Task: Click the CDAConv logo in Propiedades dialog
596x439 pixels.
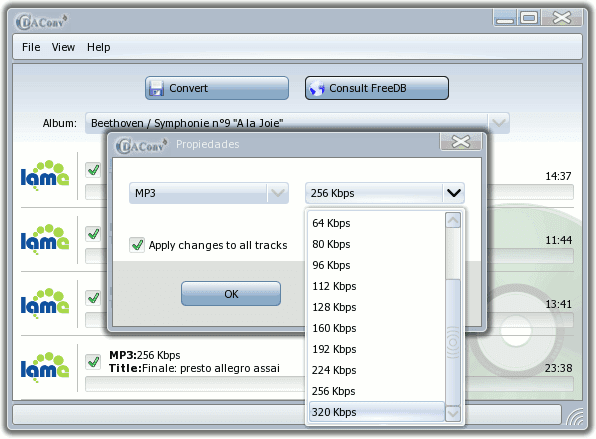Action: coord(141,146)
